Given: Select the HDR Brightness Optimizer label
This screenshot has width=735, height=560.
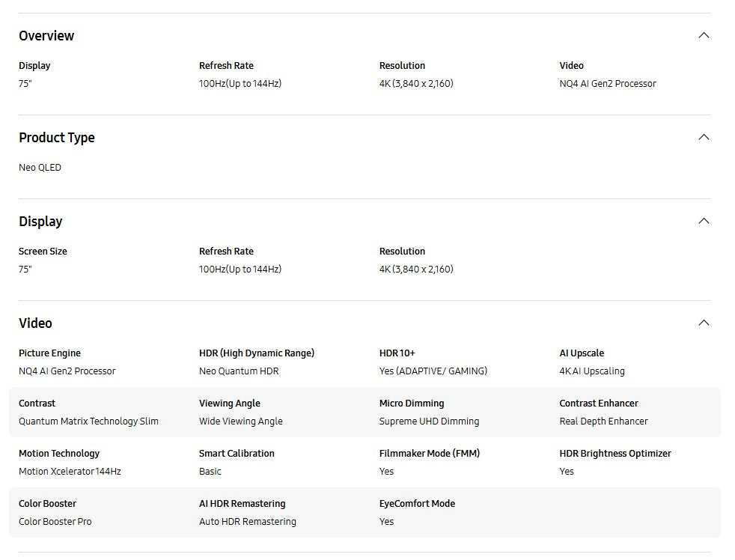Looking at the screenshot, I should click(615, 454).
